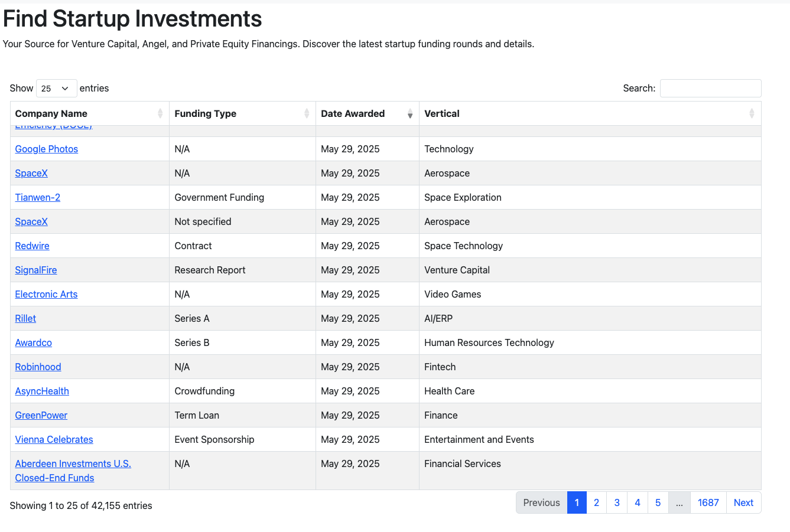
Task: Open the Google Photos company link
Action: pos(47,149)
